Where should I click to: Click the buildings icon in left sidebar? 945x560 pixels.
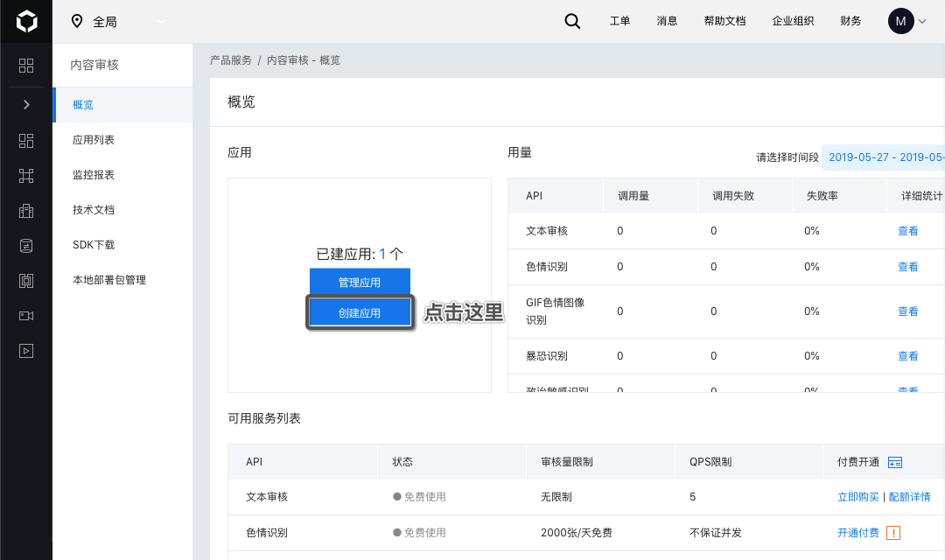tap(26, 210)
